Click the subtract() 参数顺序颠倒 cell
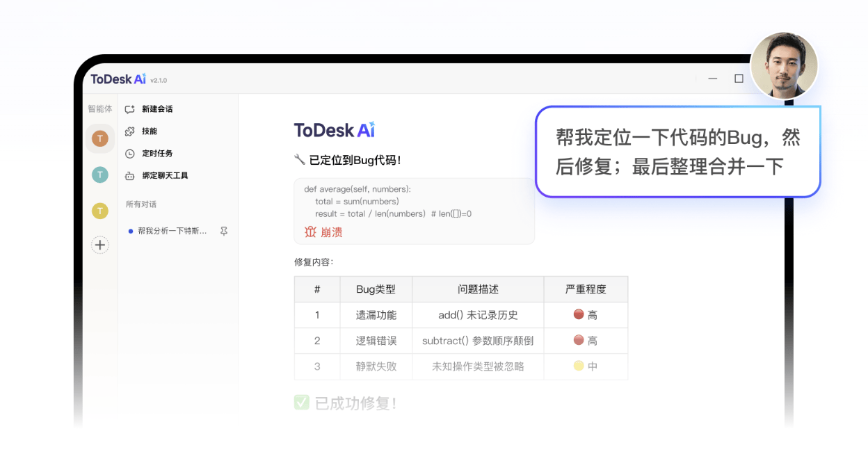 pyautogui.click(x=478, y=341)
